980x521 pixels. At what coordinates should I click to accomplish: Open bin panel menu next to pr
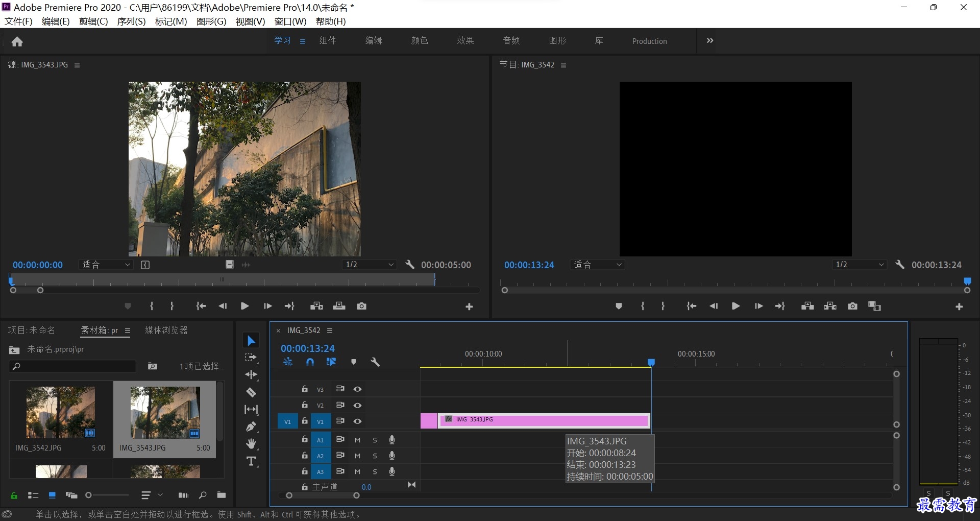tap(128, 330)
